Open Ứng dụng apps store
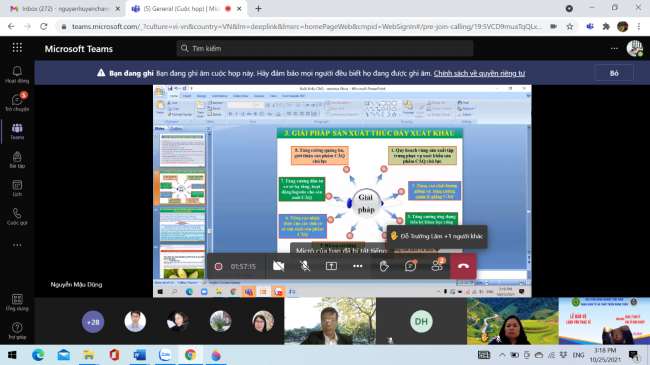Screen dimensions: 650x365 (17, 302)
